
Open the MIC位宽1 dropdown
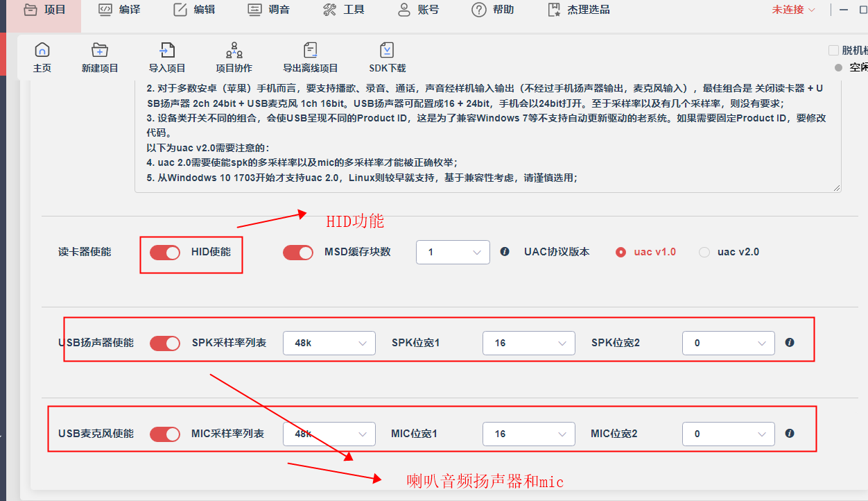point(529,434)
